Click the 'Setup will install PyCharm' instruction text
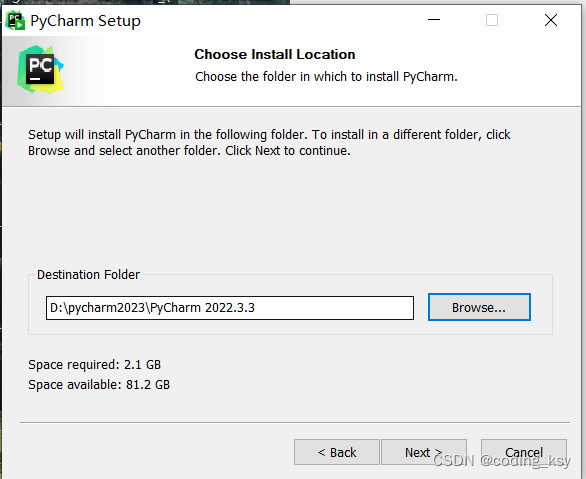 269,142
